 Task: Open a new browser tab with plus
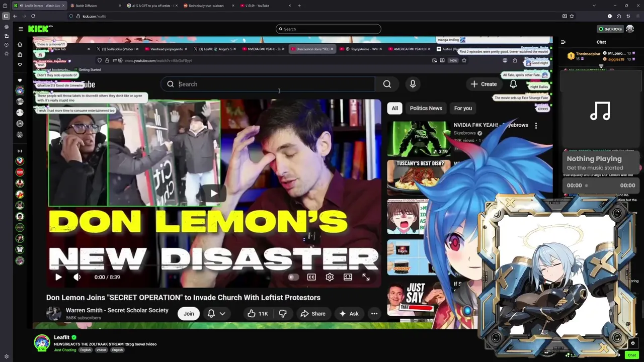tap(299, 6)
